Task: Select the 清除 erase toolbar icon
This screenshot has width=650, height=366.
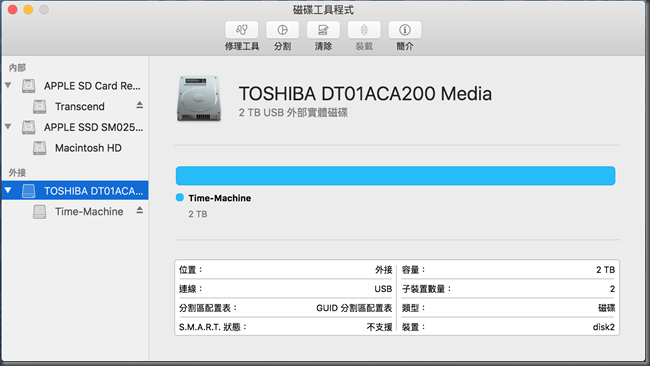Action: [x=323, y=30]
